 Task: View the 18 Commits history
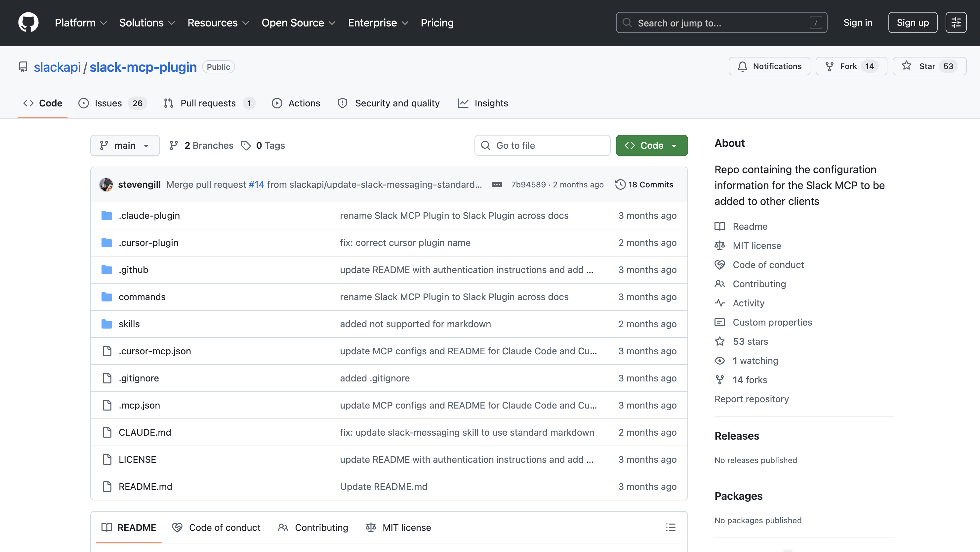point(644,184)
